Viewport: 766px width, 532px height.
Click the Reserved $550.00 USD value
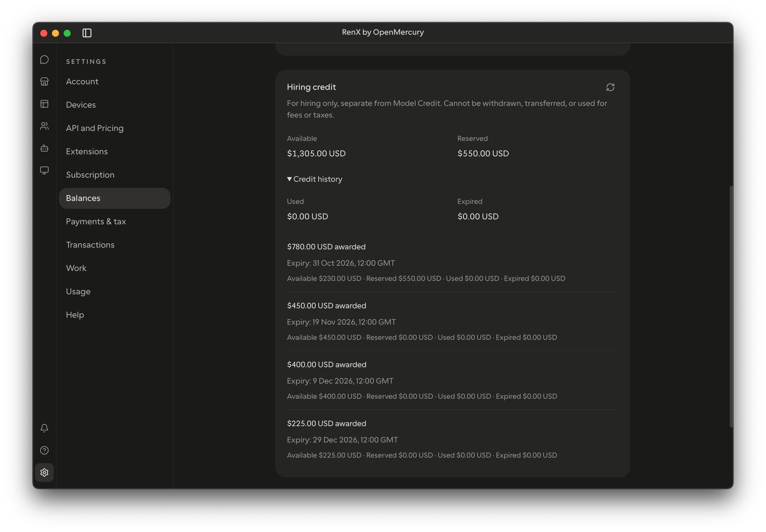point(483,153)
